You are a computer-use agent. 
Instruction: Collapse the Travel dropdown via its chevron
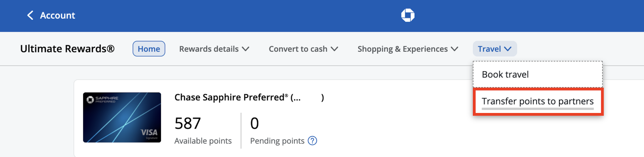click(508, 49)
